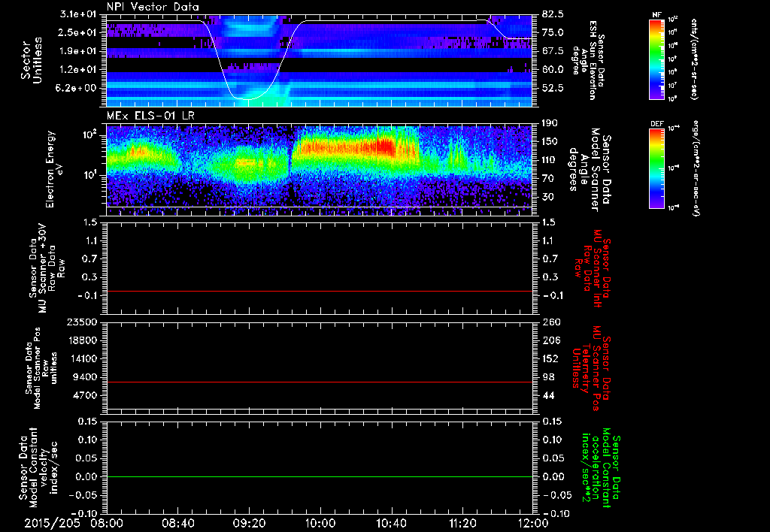
Task: Click the 82.5 sun elevation tick
Action: pyautogui.click(x=553, y=14)
